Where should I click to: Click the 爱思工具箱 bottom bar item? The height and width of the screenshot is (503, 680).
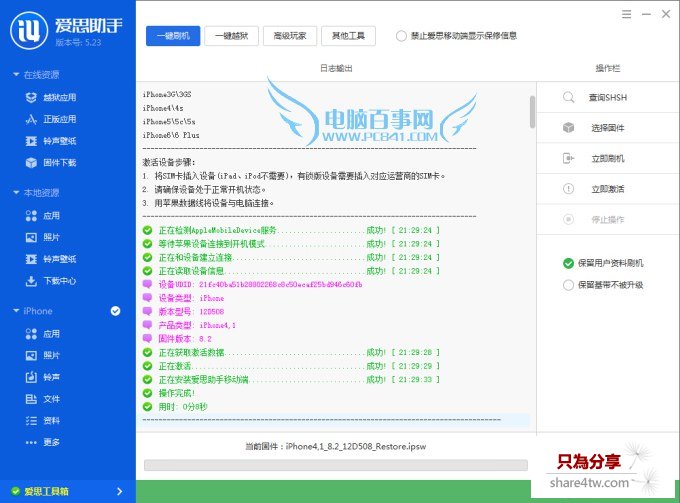[x=68, y=491]
